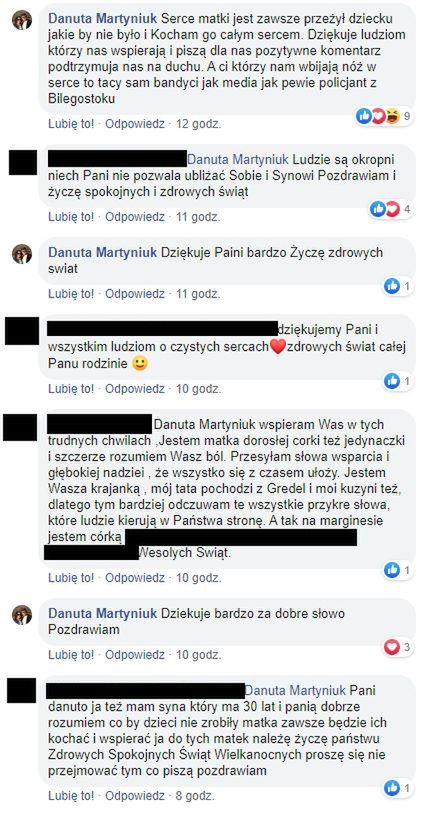Click heart reaction showing 3 reactions
Image resolution: width=424 pixels, height=814 pixels.
click(392, 647)
